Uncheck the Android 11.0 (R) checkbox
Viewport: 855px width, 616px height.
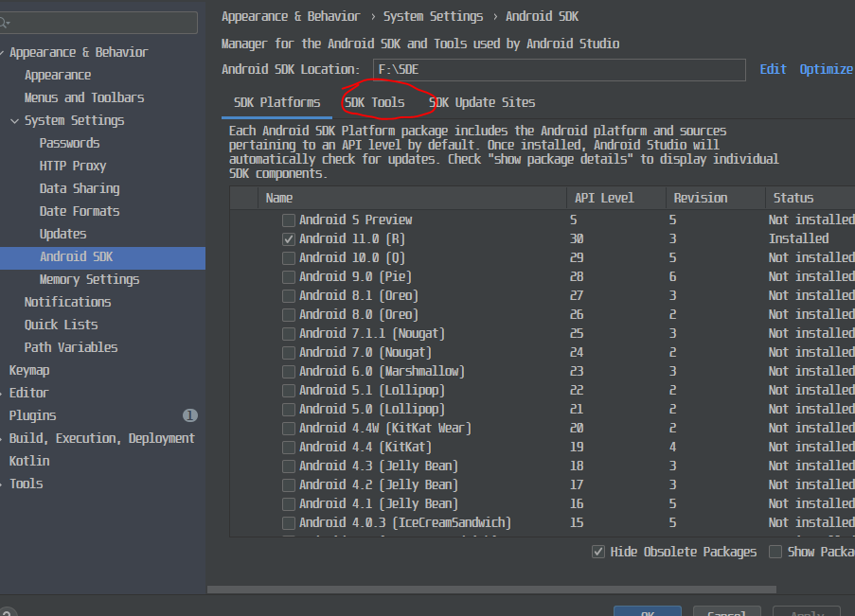point(289,239)
